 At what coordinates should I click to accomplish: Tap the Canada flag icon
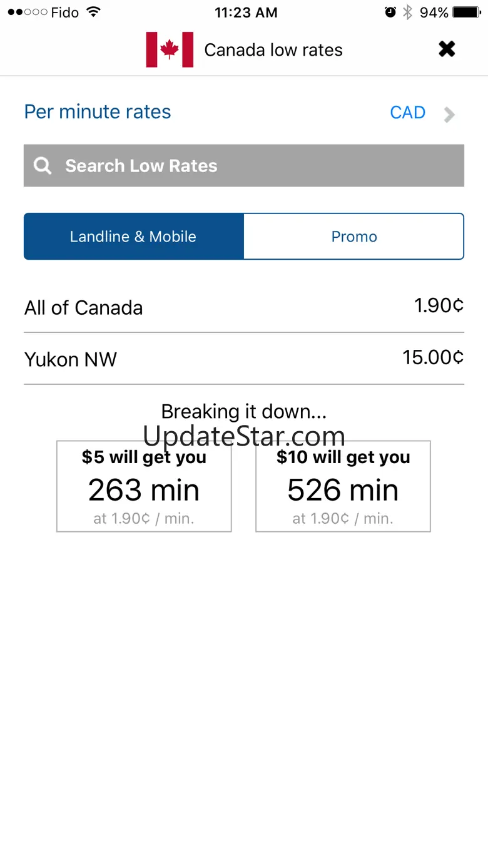(169, 50)
